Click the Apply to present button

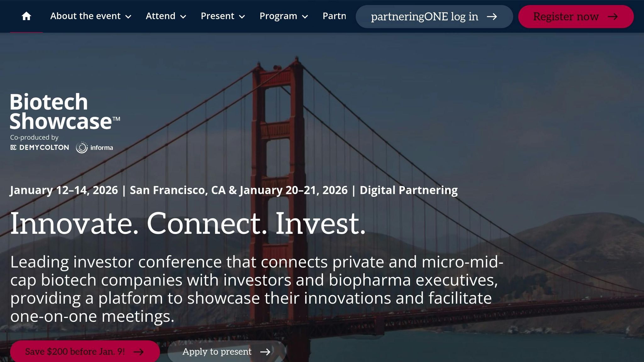(226, 352)
